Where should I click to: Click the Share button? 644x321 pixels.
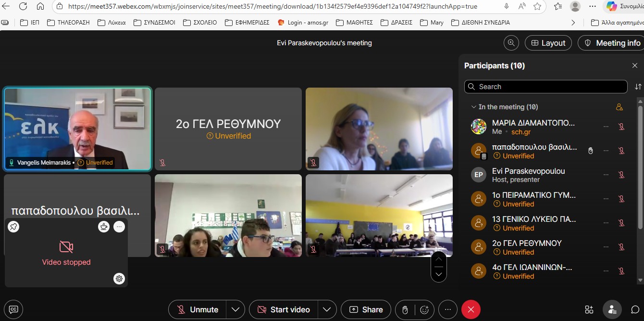click(x=366, y=309)
